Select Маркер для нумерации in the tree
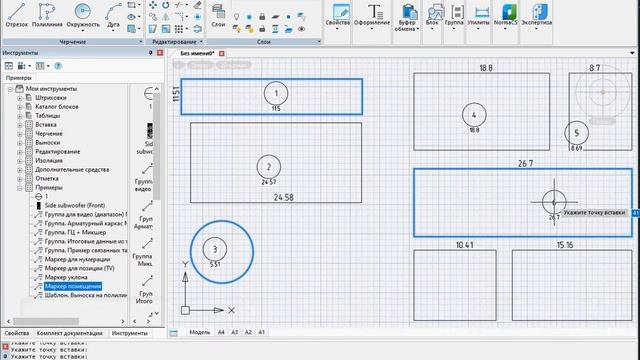The height and width of the screenshot is (360, 640). click(x=77, y=259)
